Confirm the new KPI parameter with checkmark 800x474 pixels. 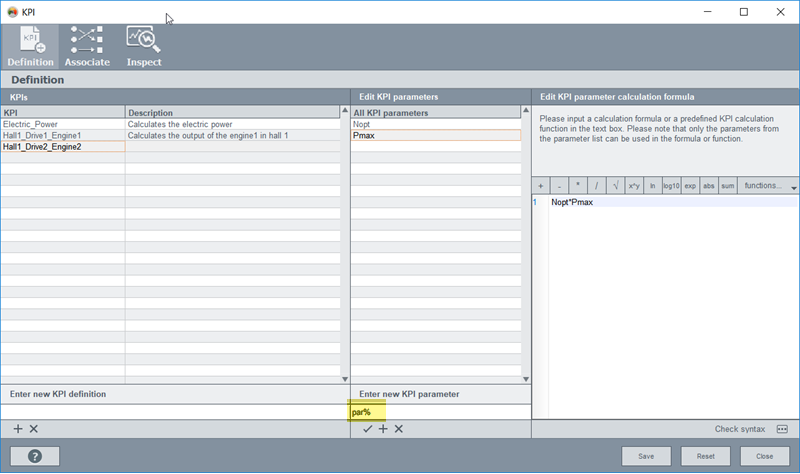pos(367,429)
